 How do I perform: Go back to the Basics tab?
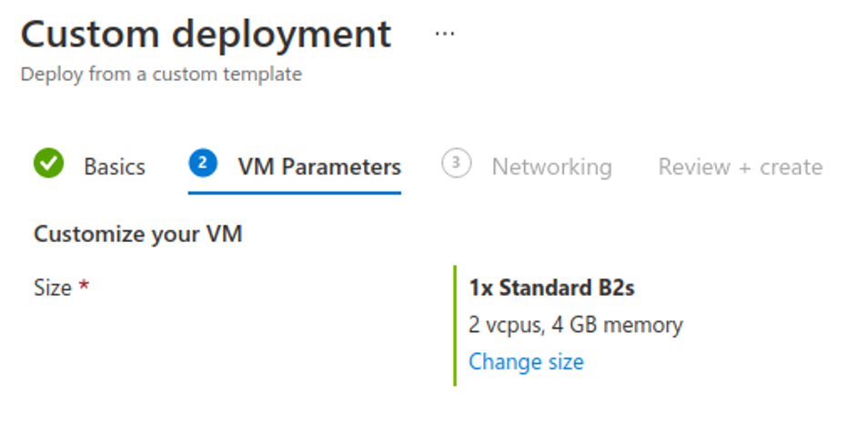point(115,167)
